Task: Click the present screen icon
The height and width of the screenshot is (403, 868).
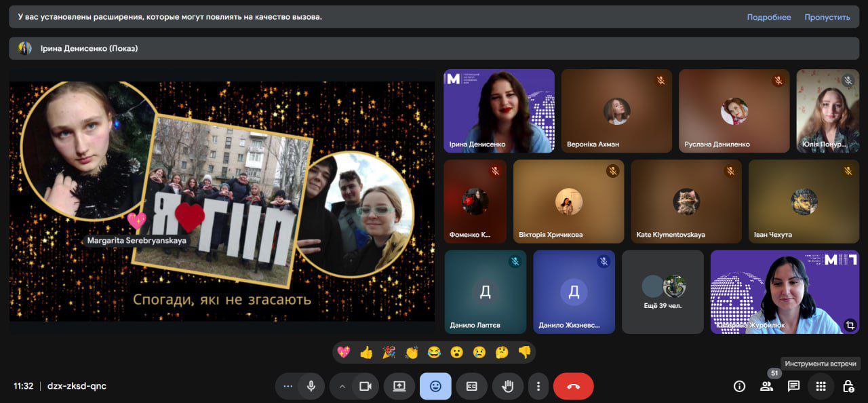Action: click(x=399, y=386)
